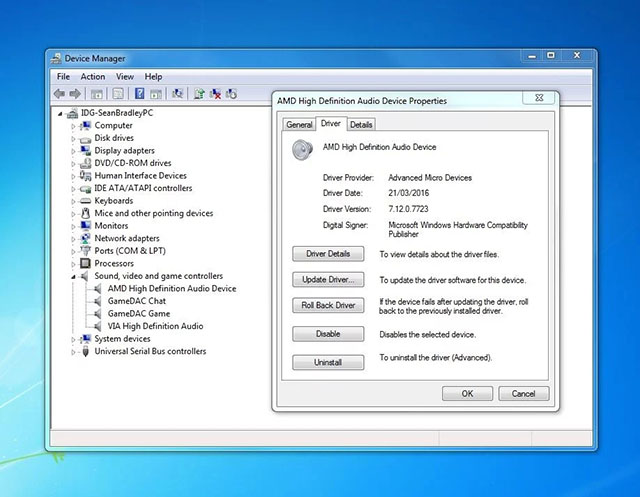Viewport: 640px width, 497px height.
Task: Expand the Computer category arrow
Action: [73, 126]
